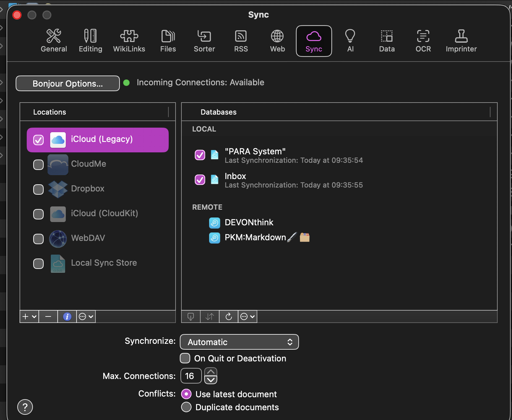Uncheck the "PARA System" database
The width and height of the screenshot is (512, 420).
pyautogui.click(x=200, y=155)
